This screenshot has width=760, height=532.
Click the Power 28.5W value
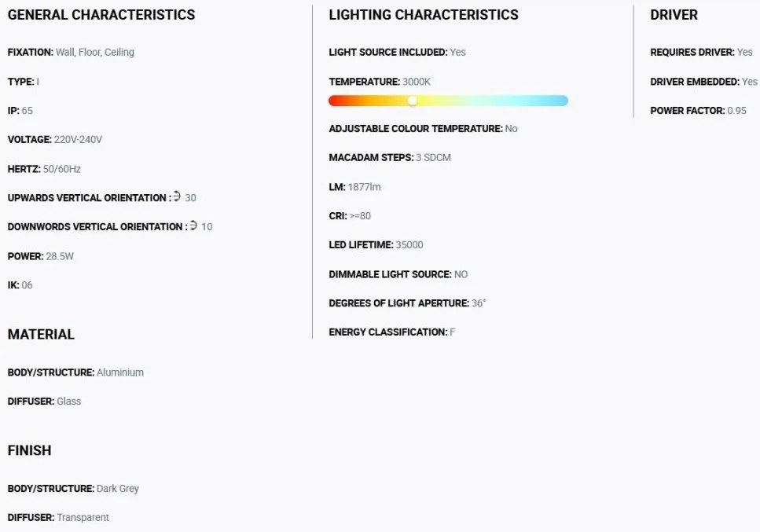[x=60, y=256]
